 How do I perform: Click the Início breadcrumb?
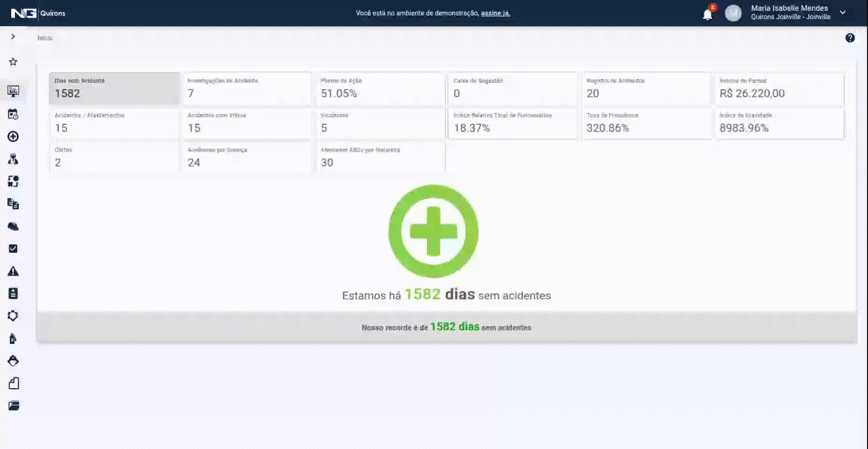point(45,38)
